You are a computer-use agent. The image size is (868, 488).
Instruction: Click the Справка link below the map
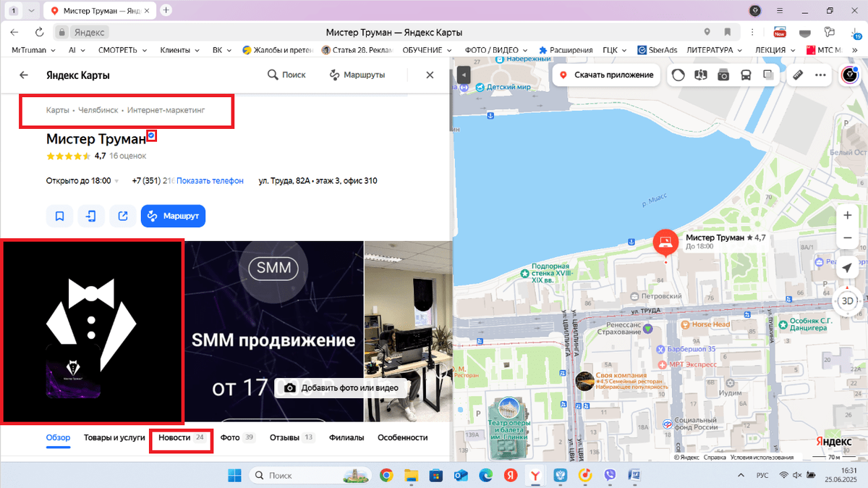[715, 458]
